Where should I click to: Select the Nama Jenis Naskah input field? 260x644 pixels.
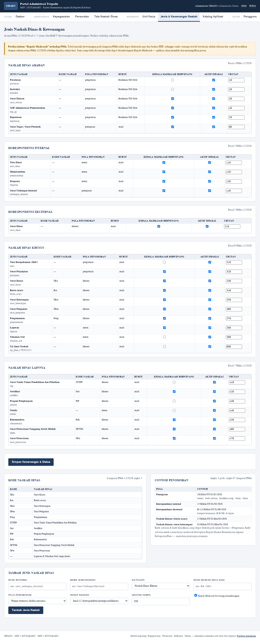99,586
